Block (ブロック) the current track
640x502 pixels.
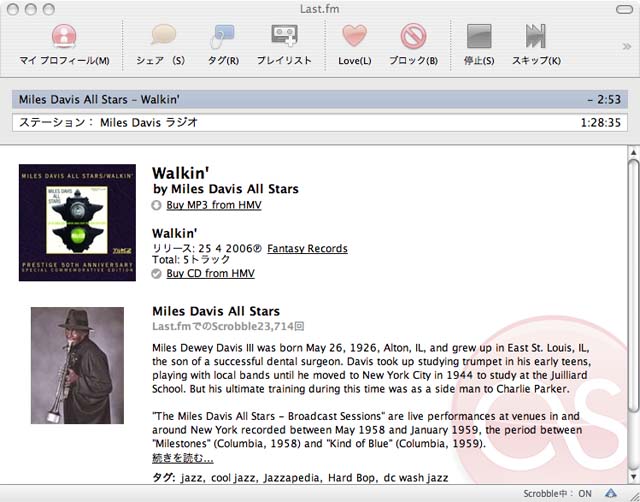(413, 36)
